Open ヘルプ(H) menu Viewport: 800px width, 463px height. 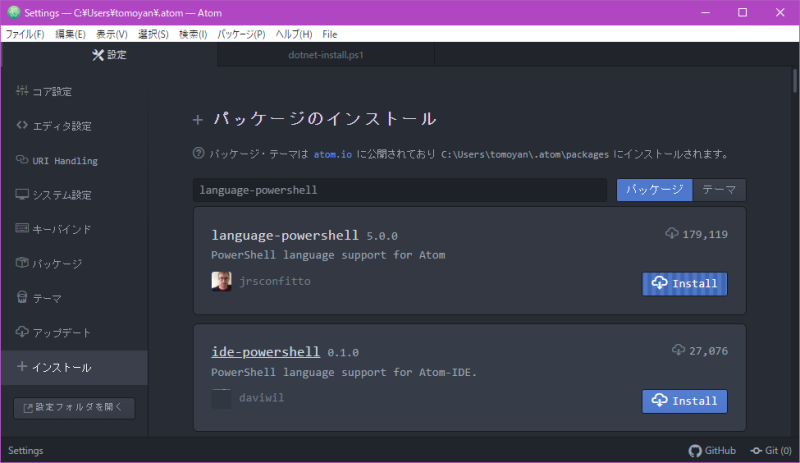tap(294, 34)
